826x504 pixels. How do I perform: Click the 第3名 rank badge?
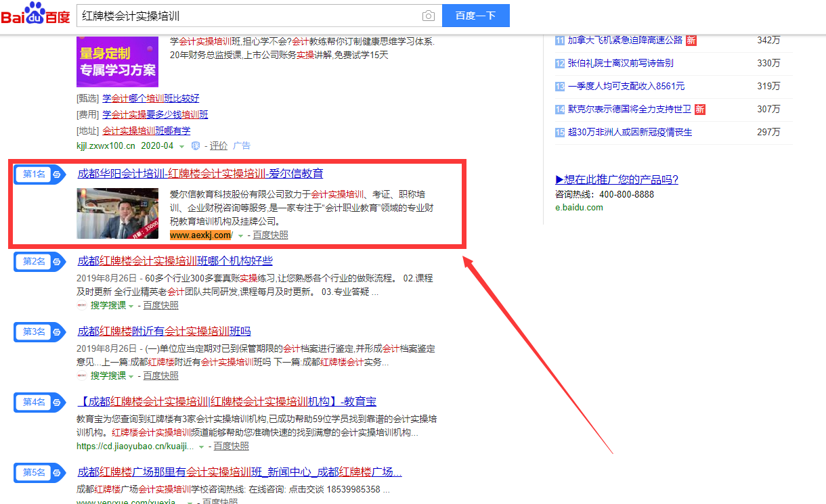pos(41,331)
